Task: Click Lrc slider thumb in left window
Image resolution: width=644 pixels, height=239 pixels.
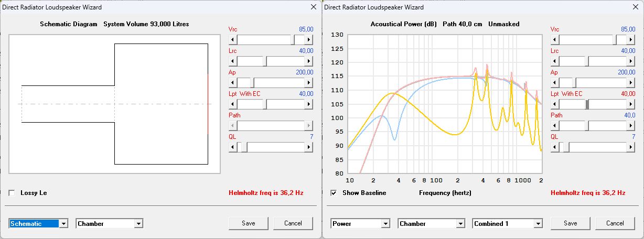Action: coord(265,61)
